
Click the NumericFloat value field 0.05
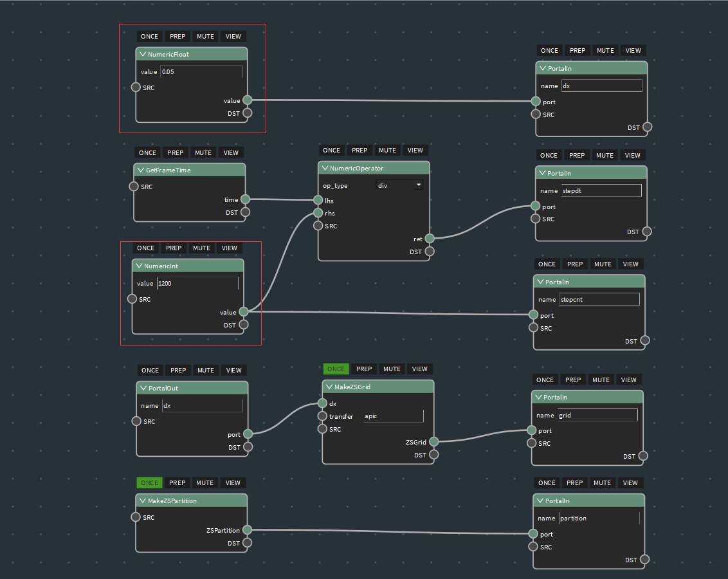(x=201, y=71)
